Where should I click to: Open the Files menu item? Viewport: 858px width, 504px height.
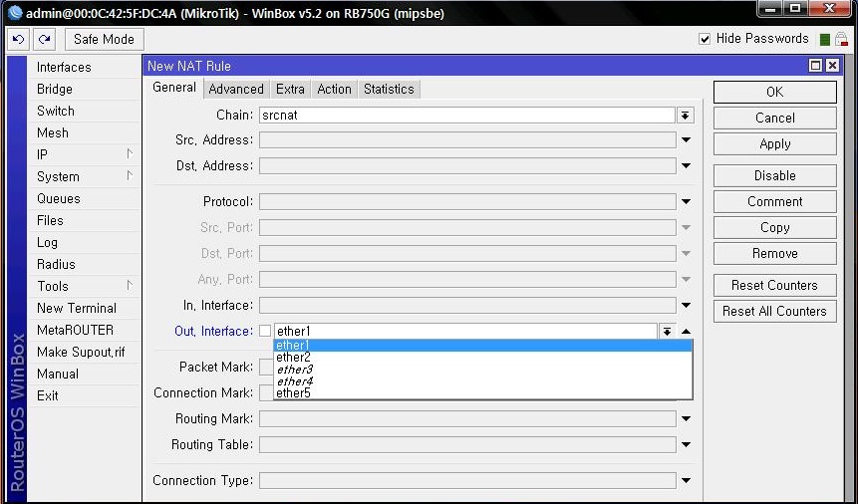(x=85, y=220)
